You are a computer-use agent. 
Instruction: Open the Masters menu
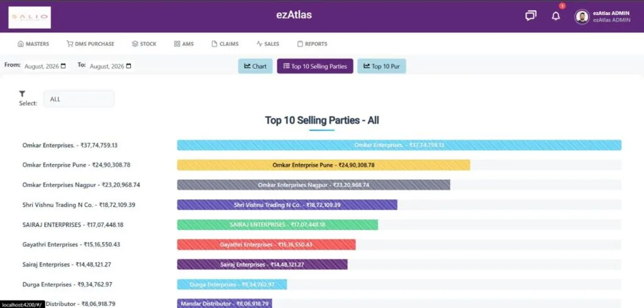coord(33,44)
